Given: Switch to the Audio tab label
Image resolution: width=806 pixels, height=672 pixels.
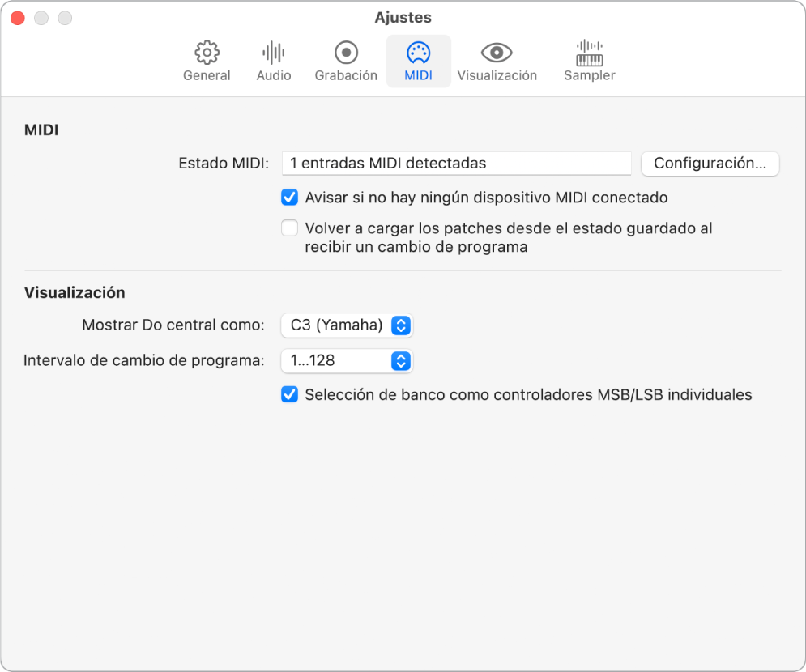Looking at the screenshot, I should click(x=274, y=75).
